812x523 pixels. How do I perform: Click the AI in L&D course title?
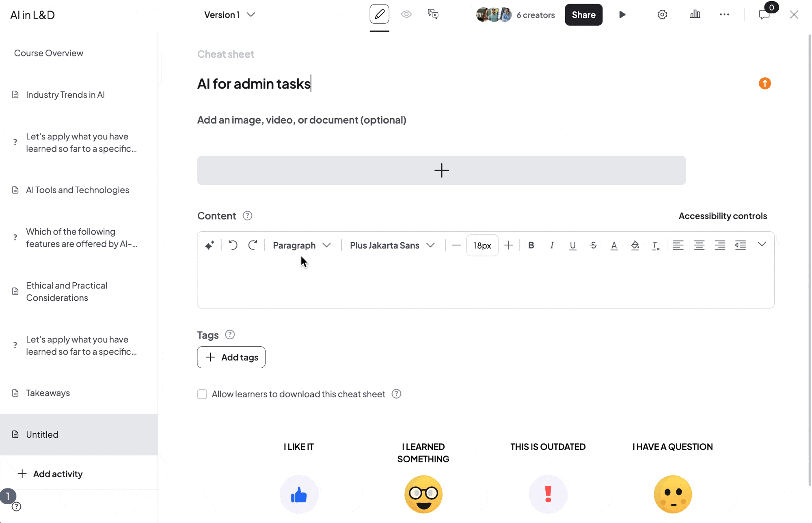pyautogui.click(x=32, y=15)
